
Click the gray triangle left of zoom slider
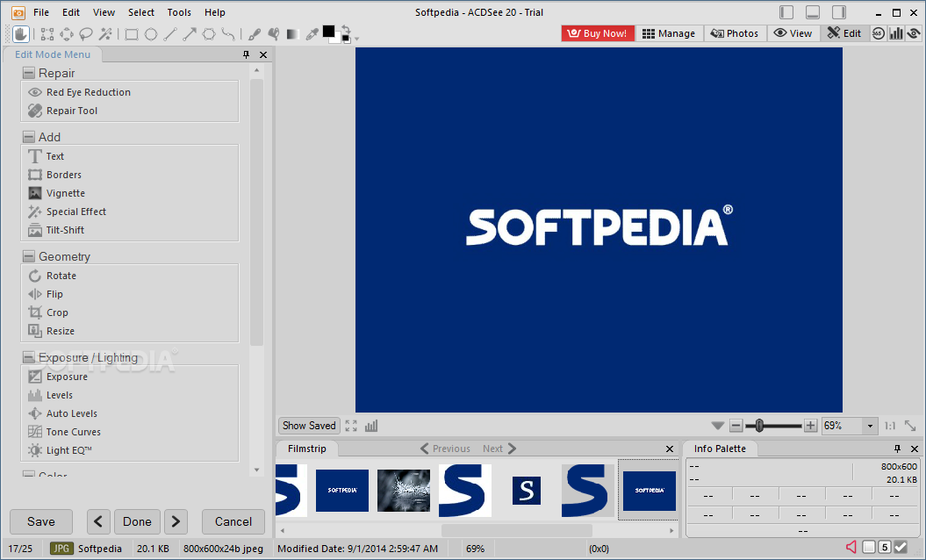(x=717, y=426)
